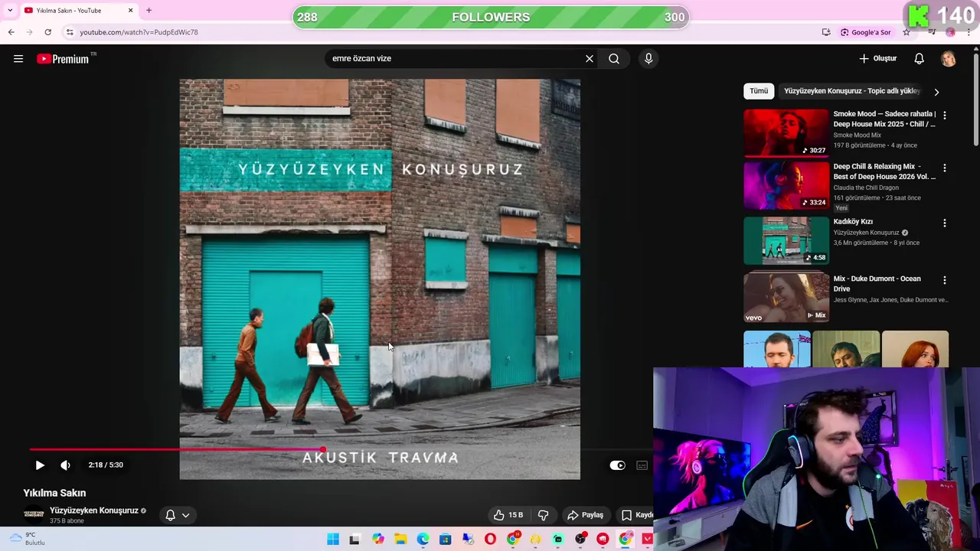Screen dimensions: 980x551
Task: Open Chrome three-dot menu
Action: 969,32
